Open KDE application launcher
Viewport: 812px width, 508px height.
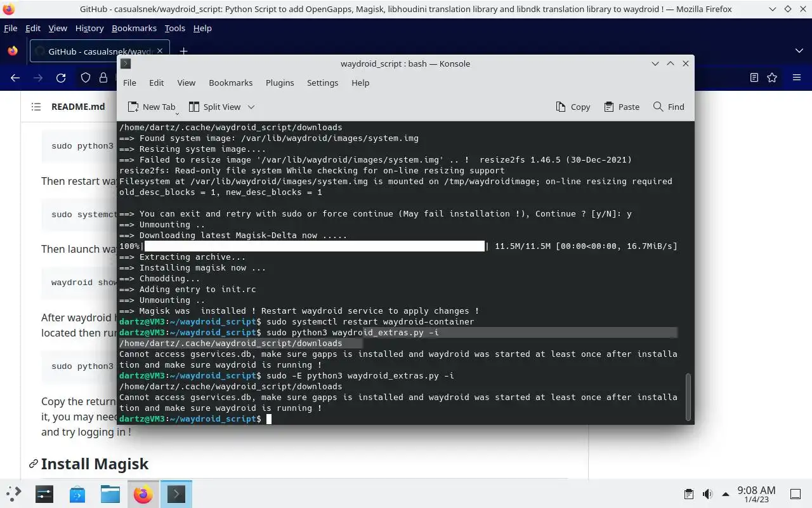click(14, 493)
